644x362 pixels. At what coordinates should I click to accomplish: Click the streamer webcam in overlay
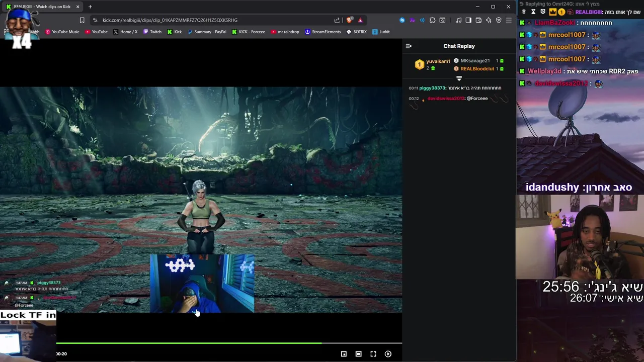click(580, 237)
